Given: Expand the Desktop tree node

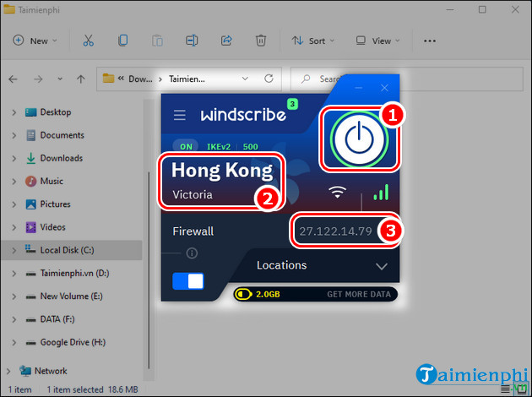Looking at the screenshot, I should coord(14,112).
